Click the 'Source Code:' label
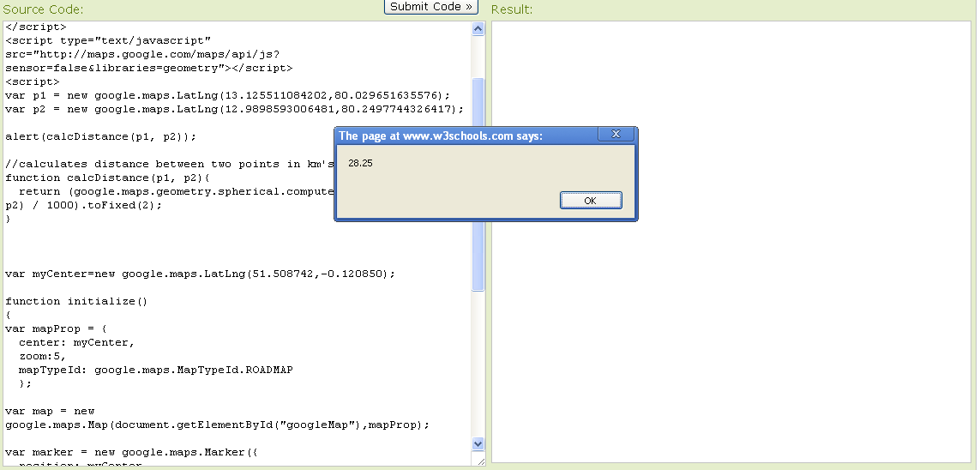The image size is (980, 470). [43, 9]
